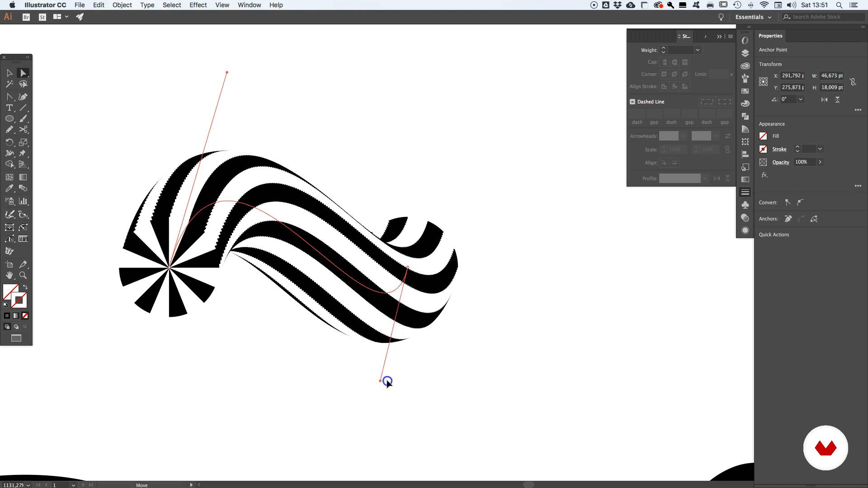This screenshot has height=488, width=868.
Task: Expand the Opacity options arrow
Action: (x=820, y=162)
